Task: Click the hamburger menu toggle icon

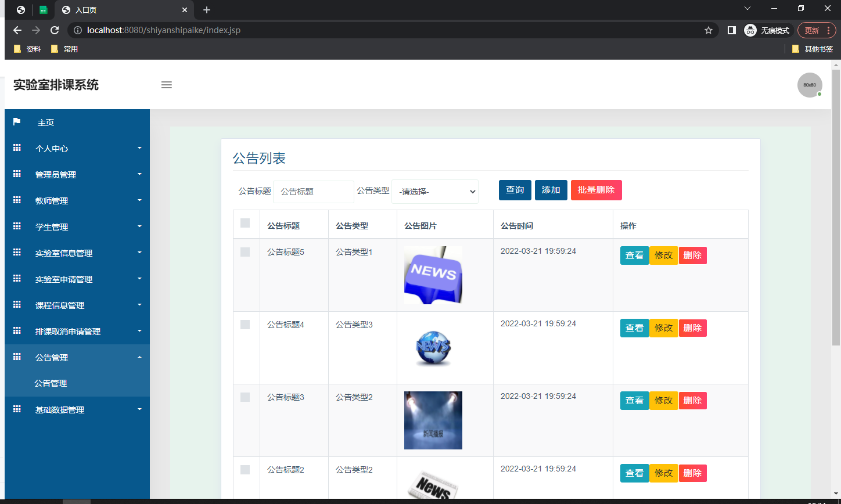Action: 167,85
